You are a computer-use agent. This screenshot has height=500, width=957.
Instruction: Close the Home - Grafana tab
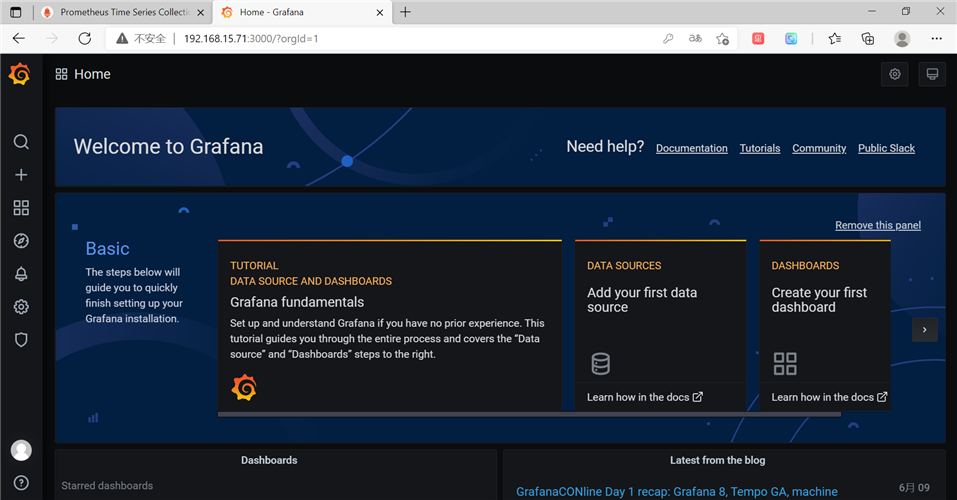380,12
